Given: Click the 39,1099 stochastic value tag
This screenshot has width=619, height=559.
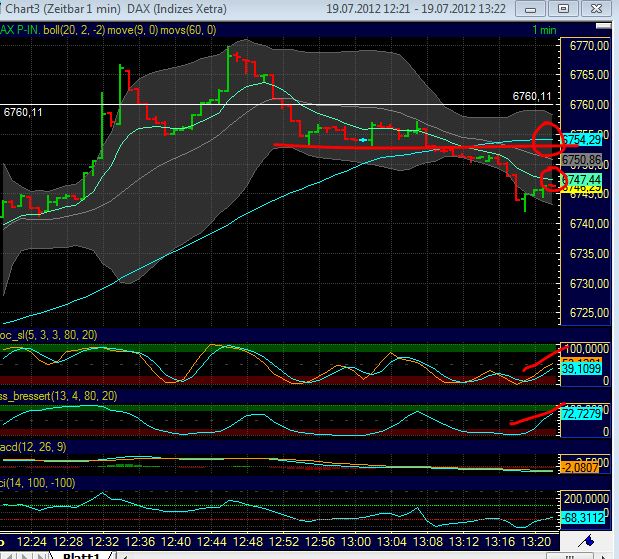Looking at the screenshot, I should pyautogui.click(x=581, y=369).
